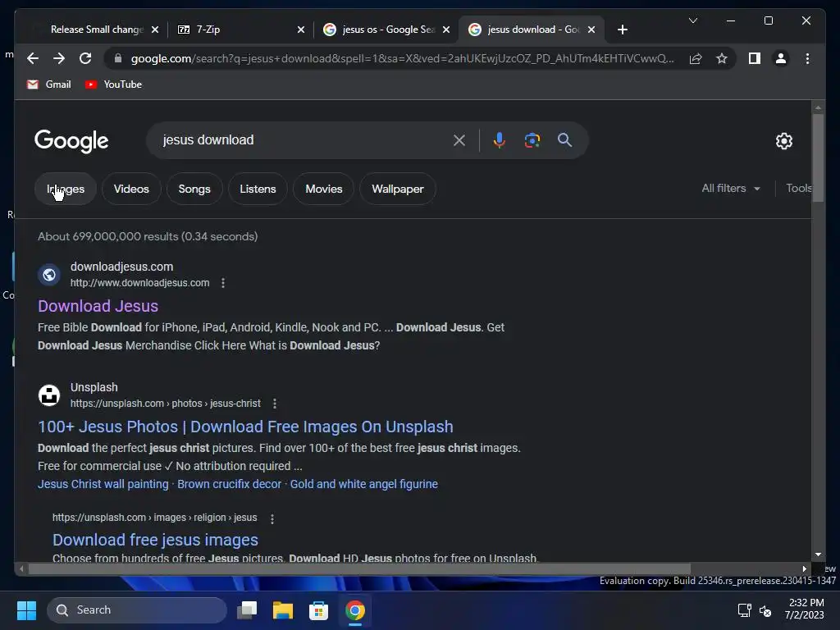This screenshot has height=630, width=840.
Task: Close the jesus os Google Search tab
Action: click(x=446, y=30)
